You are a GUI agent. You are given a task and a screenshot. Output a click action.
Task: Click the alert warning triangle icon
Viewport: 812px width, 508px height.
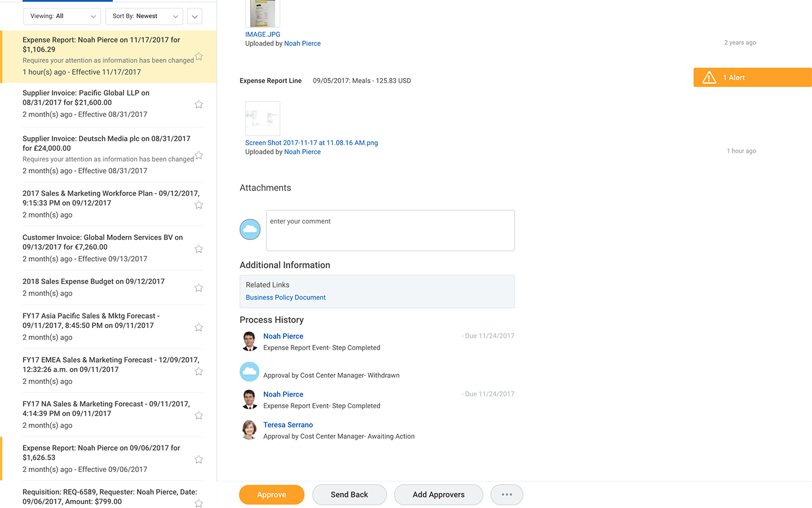709,78
